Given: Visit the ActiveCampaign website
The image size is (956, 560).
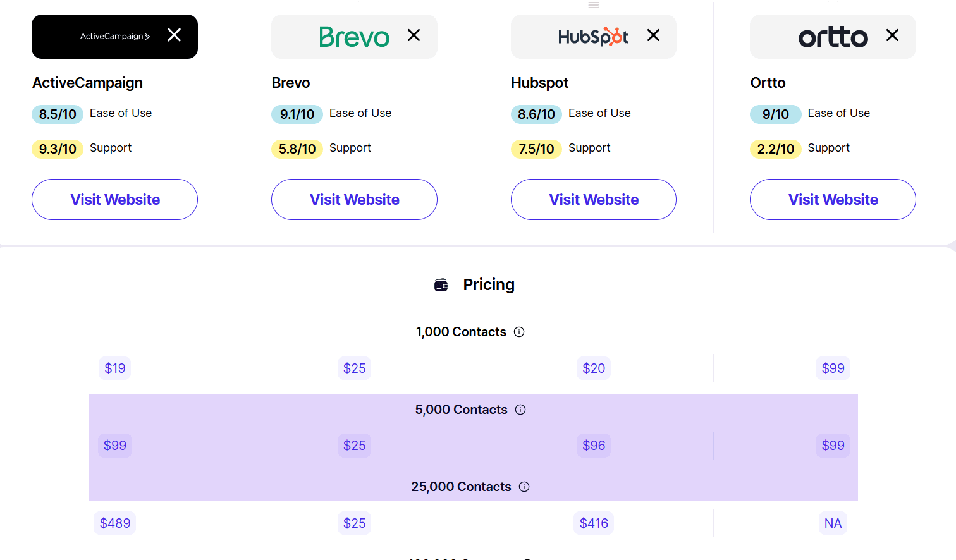Looking at the screenshot, I should point(114,199).
